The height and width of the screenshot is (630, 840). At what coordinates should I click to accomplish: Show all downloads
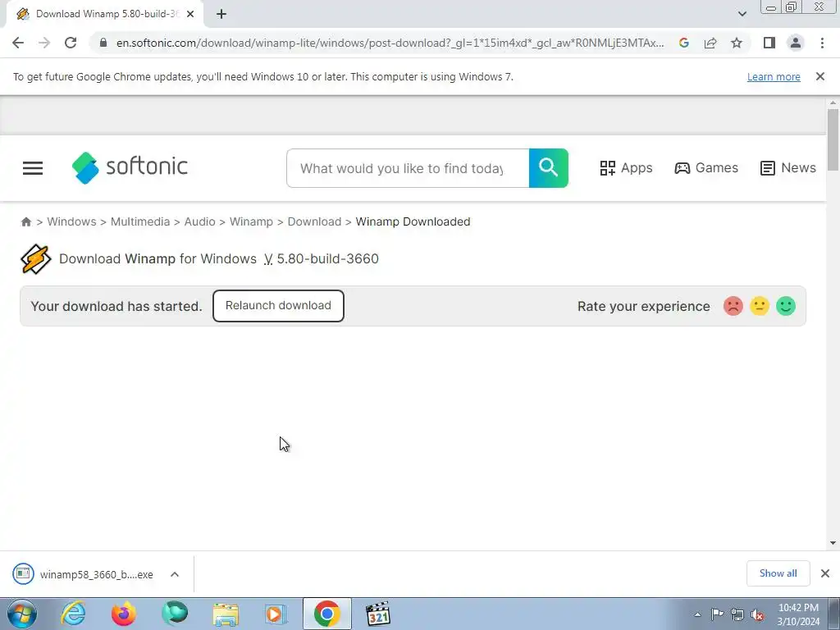pos(778,573)
